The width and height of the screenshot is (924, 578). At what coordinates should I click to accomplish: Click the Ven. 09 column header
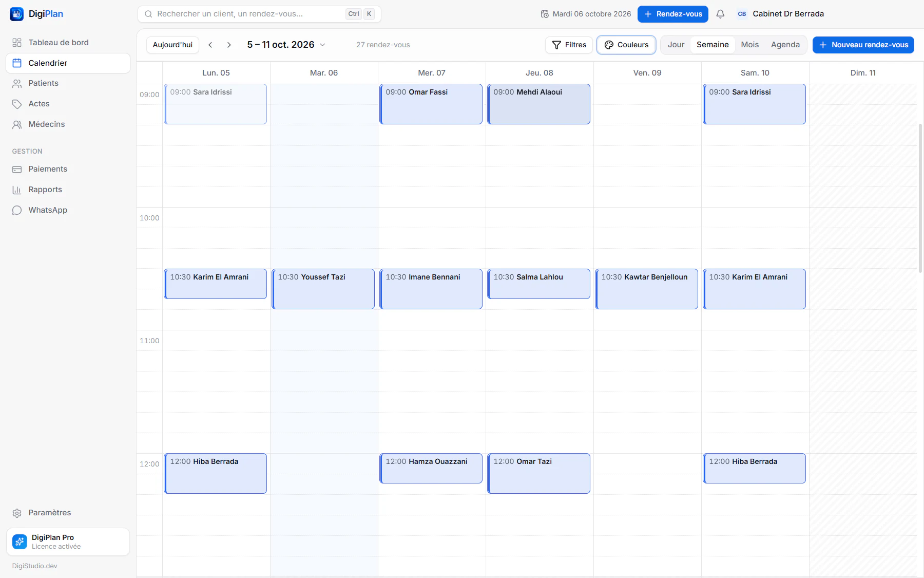click(x=647, y=73)
